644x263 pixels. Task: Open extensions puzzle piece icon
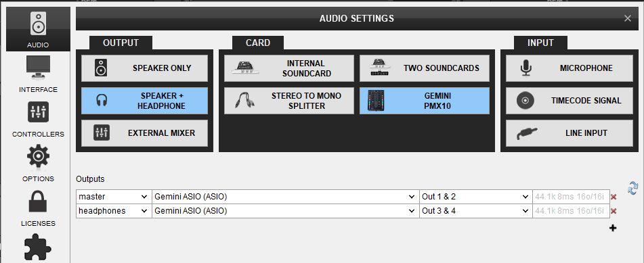tap(38, 247)
